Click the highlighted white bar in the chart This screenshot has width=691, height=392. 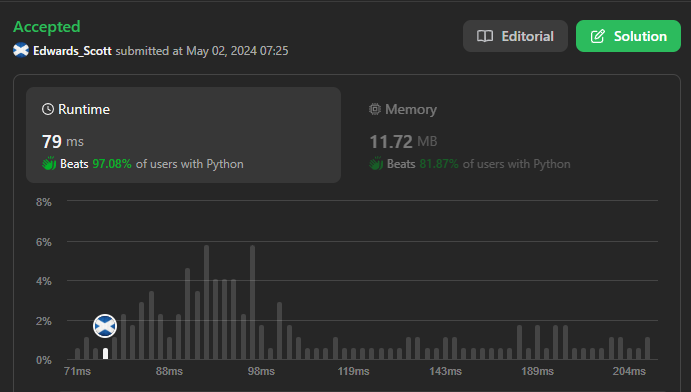pos(105,354)
